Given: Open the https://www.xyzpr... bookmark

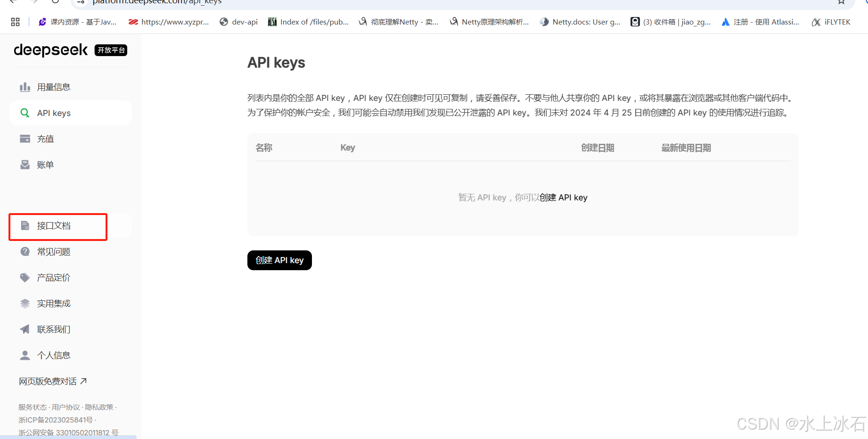Looking at the screenshot, I should 169,22.
